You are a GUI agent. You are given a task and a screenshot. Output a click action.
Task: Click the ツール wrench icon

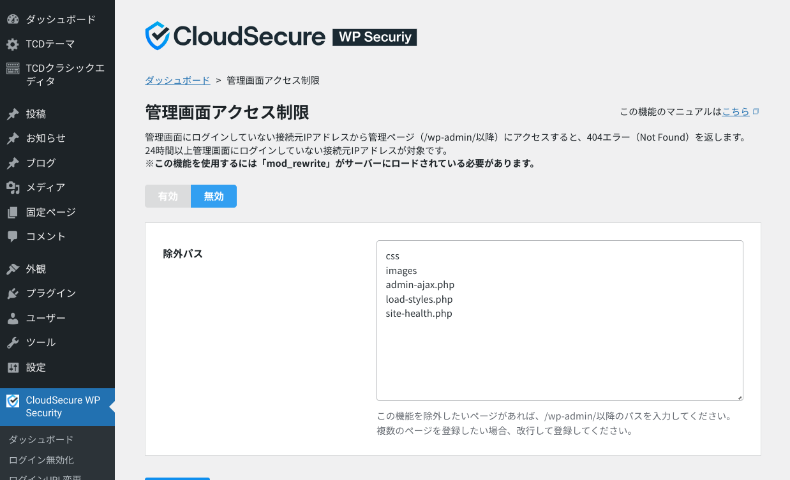13,342
